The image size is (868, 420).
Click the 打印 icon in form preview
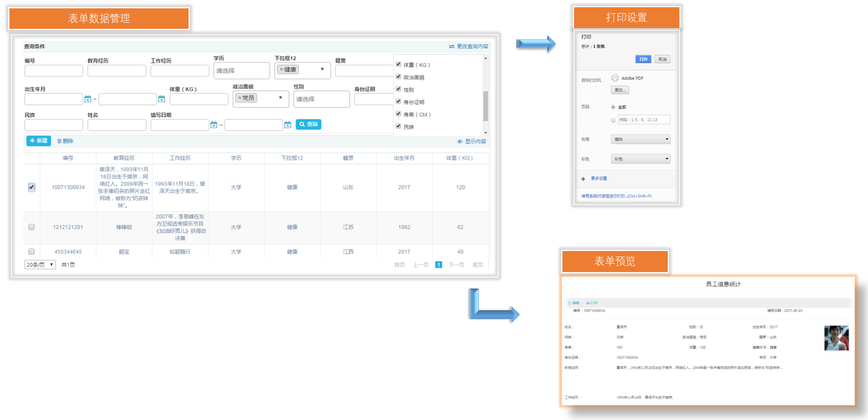[588, 303]
